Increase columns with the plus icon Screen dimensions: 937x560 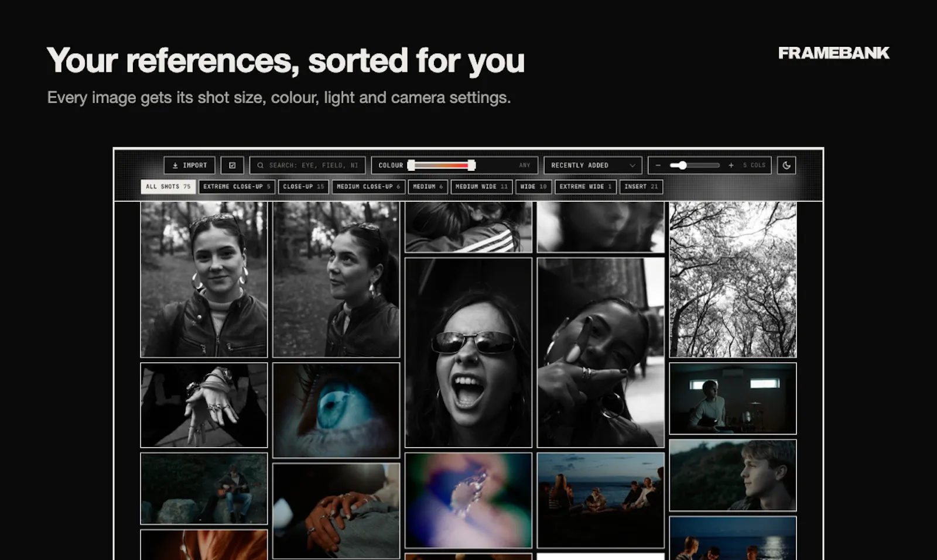click(x=731, y=166)
